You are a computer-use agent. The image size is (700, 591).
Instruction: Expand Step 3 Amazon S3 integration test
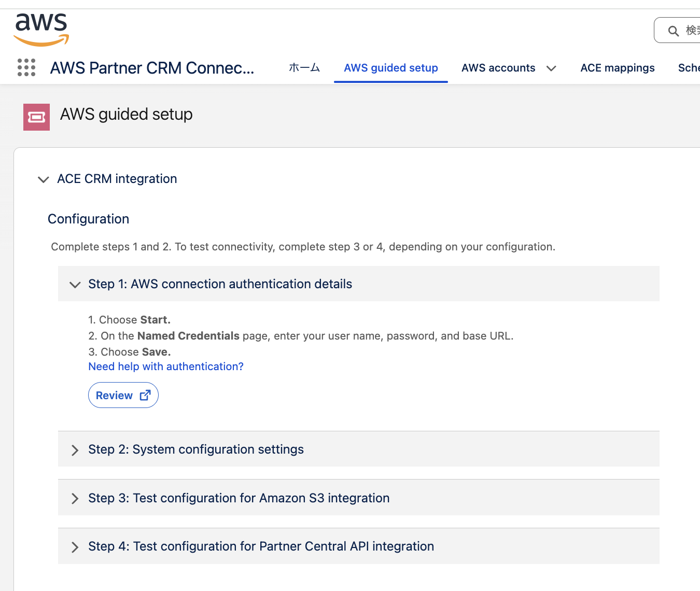pos(75,499)
